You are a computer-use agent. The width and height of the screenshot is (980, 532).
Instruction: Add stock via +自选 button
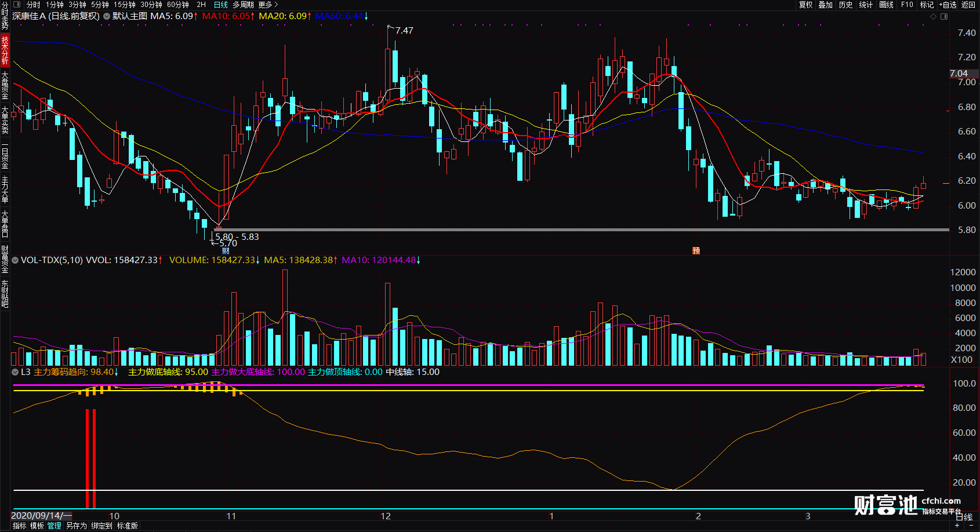[x=947, y=5]
